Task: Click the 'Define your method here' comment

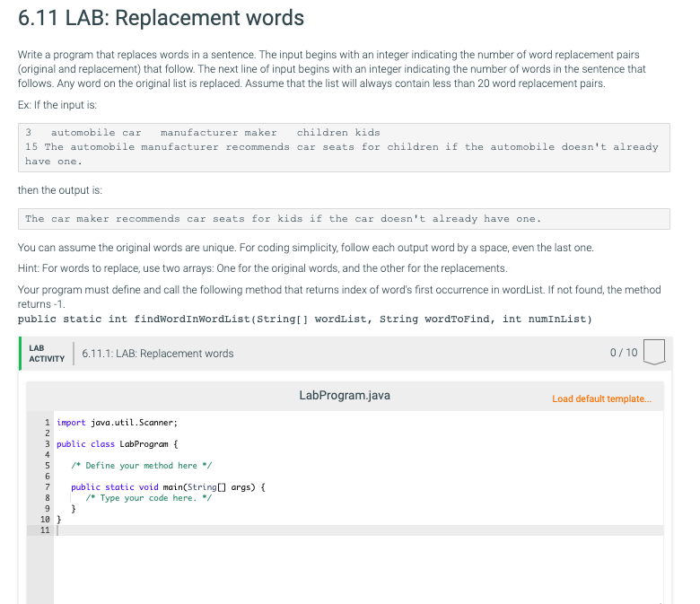Action: 141,466
